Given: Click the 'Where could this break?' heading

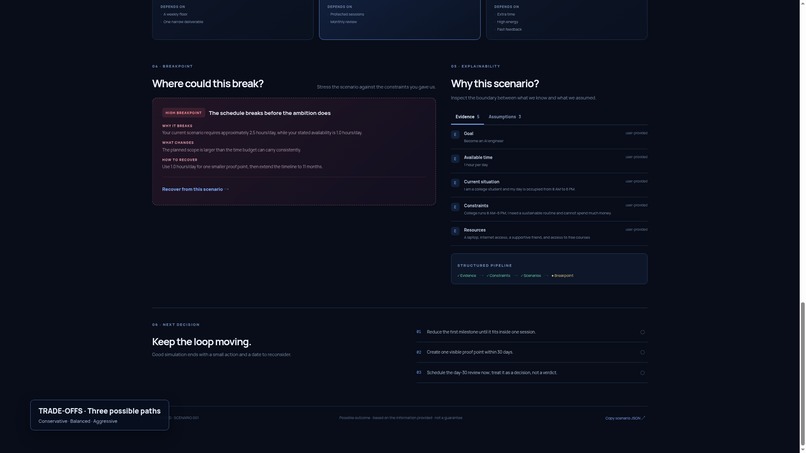Looking at the screenshot, I should pyautogui.click(x=208, y=84).
